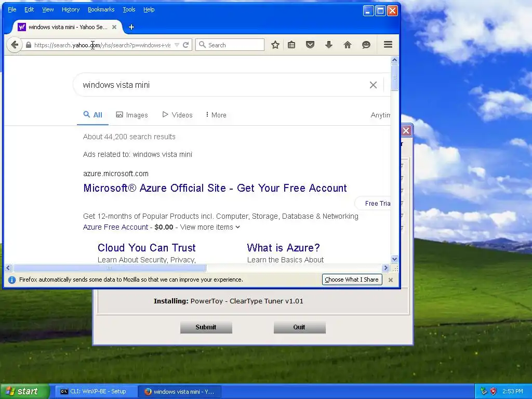Switch to CLI: WinXP-BE - Setup taskbar item
Viewport: 532px width, 399px height.
[x=97, y=392]
